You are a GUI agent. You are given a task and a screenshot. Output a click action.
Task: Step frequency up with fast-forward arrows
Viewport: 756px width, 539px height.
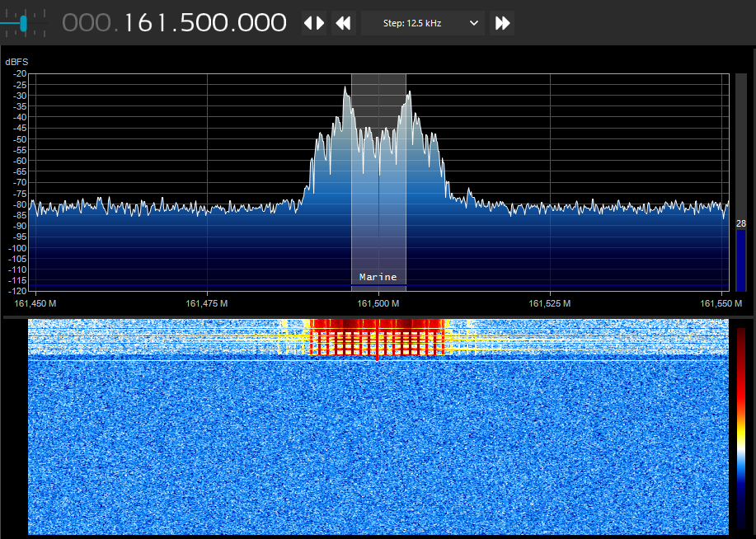pyautogui.click(x=502, y=23)
